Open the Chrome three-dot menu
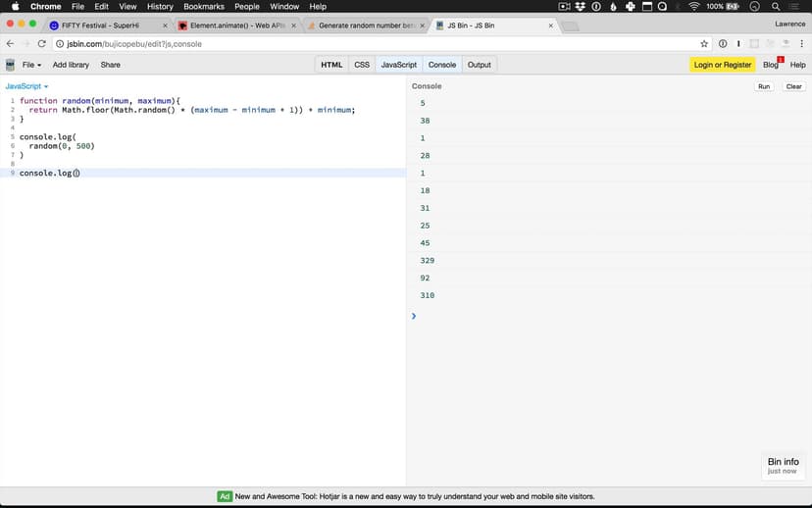The width and height of the screenshot is (812, 508). point(801,44)
